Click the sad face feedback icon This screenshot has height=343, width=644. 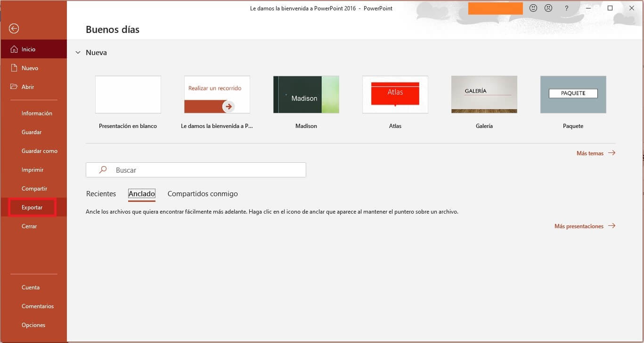point(548,8)
